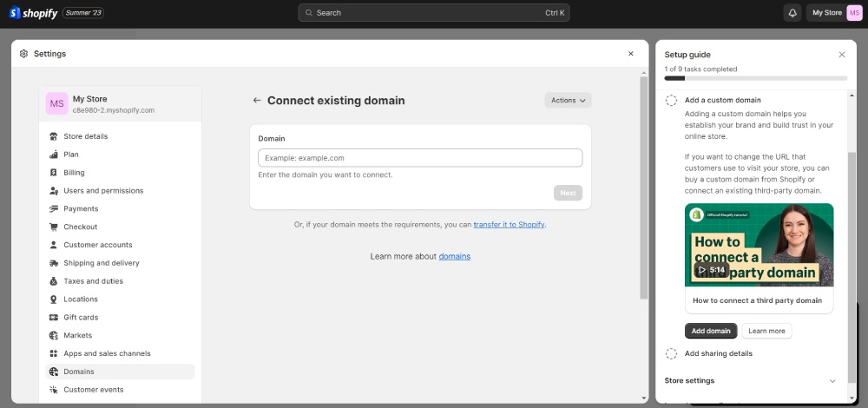Open Plan settings

[120, 155]
